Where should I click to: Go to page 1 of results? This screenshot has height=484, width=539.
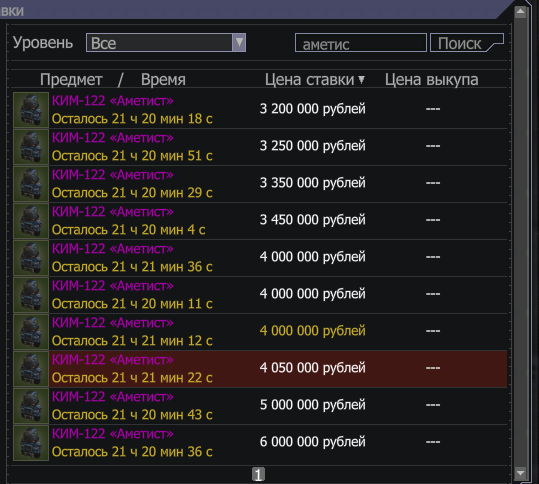258,474
